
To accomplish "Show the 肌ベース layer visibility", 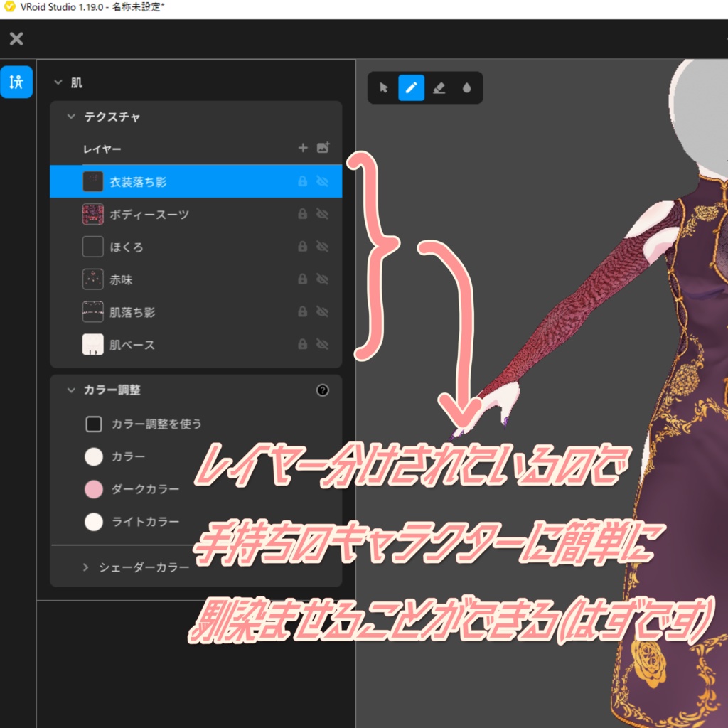I will click(x=321, y=344).
